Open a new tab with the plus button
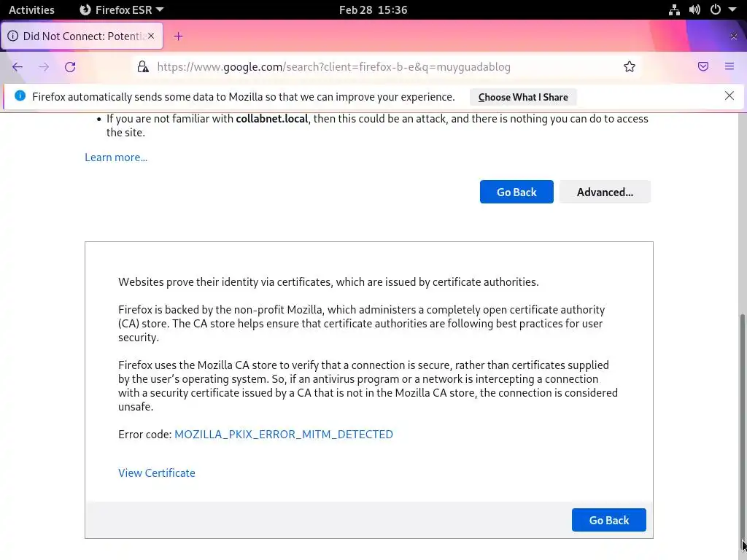 point(178,36)
